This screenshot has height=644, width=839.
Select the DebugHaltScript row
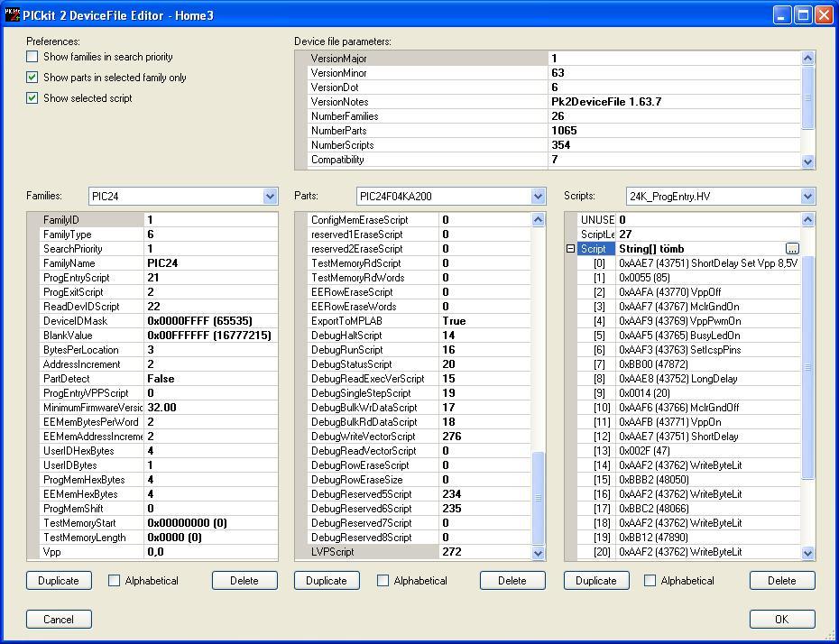419,336
